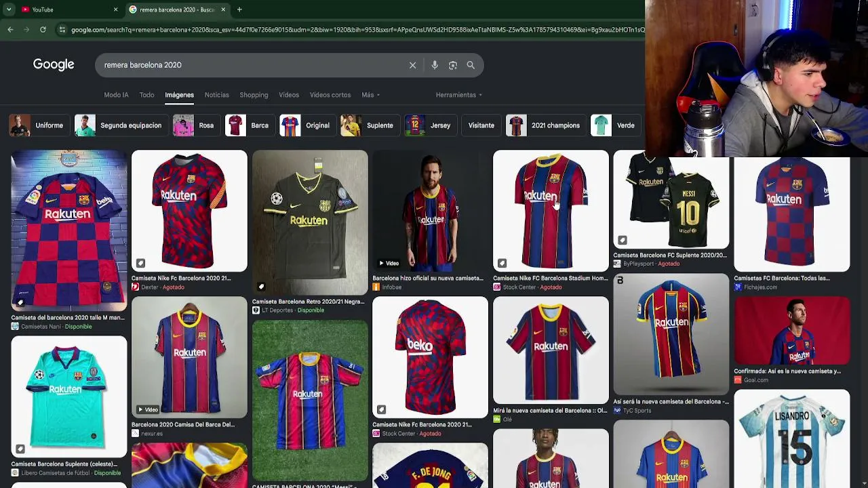Open 'Barcelona hizo oficial su nueva camiseta' result
Image resolution: width=868 pixels, height=488 pixels.
pos(428,278)
